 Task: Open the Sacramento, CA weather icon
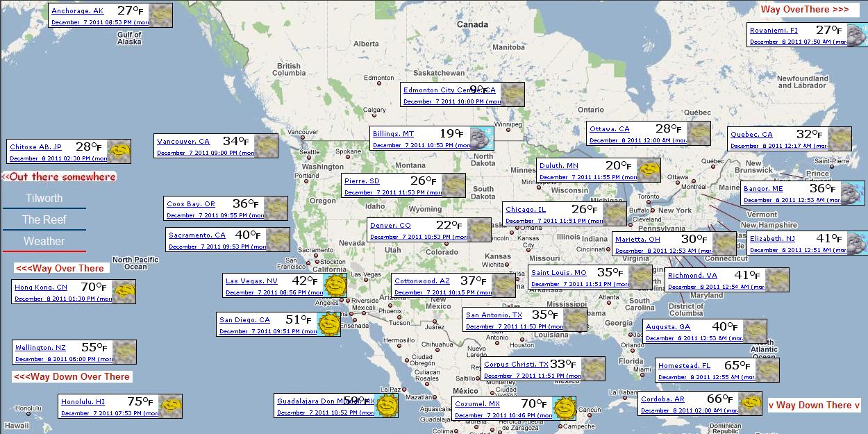click(x=278, y=240)
